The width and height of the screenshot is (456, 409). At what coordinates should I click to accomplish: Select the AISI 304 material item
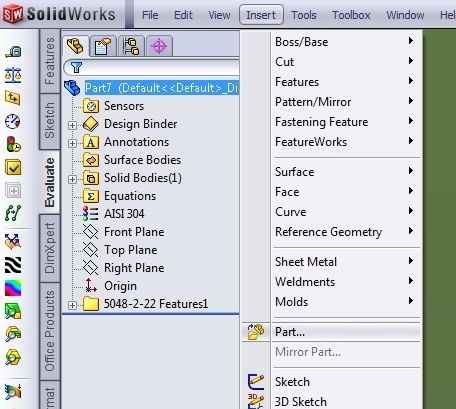pyautogui.click(x=124, y=214)
